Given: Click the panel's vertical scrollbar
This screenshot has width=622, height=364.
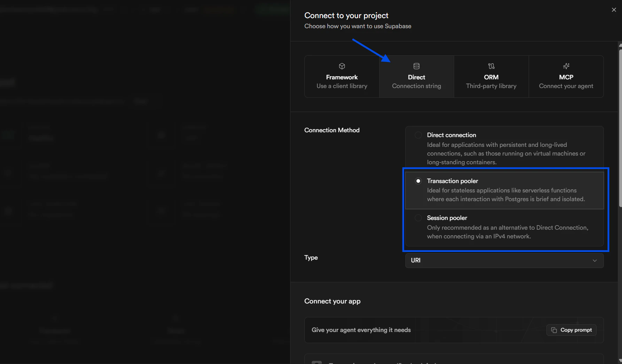Looking at the screenshot, I should tap(620, 128).
